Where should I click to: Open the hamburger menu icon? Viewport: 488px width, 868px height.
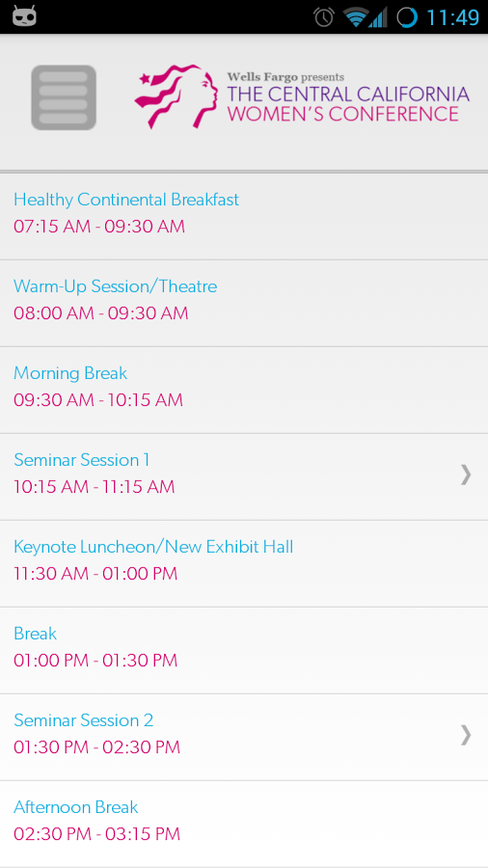pyautogui.click(x=64, y=98)
